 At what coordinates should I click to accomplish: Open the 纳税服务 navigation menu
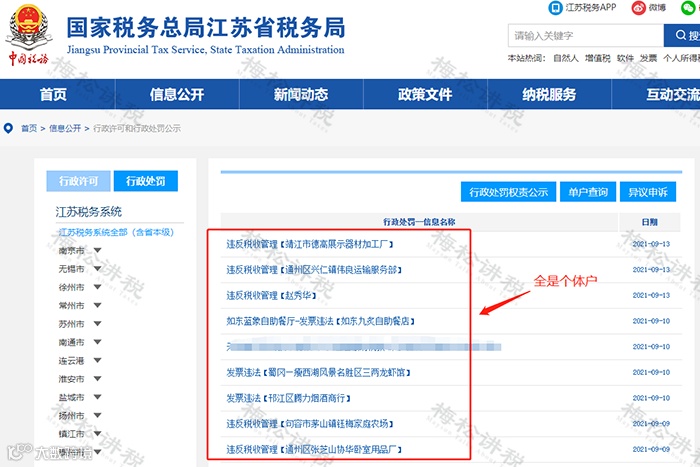pos(549,94)
